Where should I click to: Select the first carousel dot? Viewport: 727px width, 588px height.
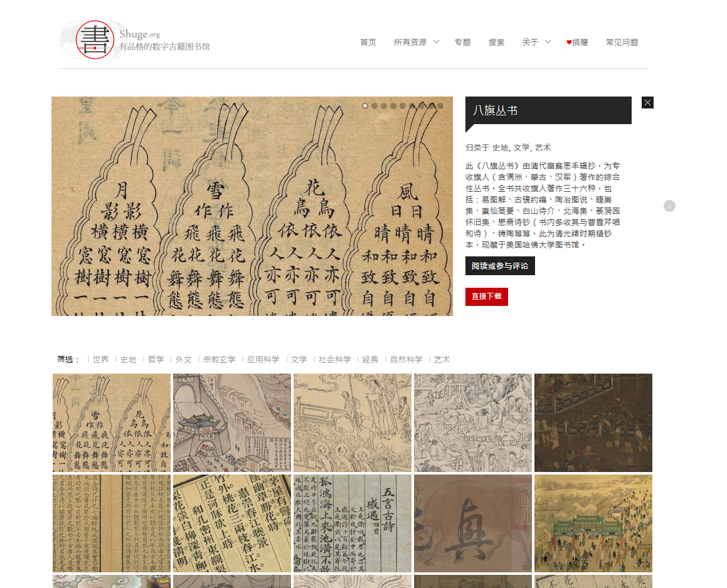tap(365, 106)
